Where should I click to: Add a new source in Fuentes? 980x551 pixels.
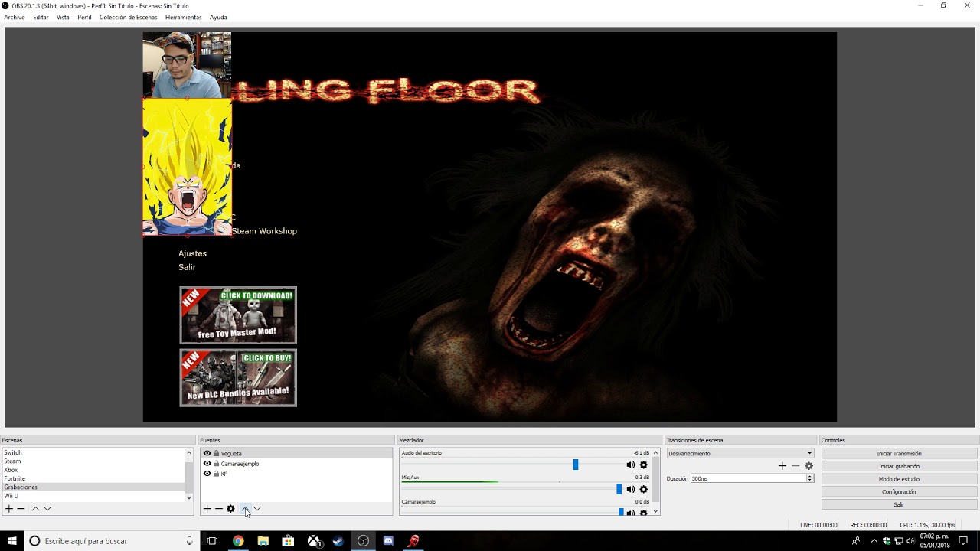(x=207, y=509)
